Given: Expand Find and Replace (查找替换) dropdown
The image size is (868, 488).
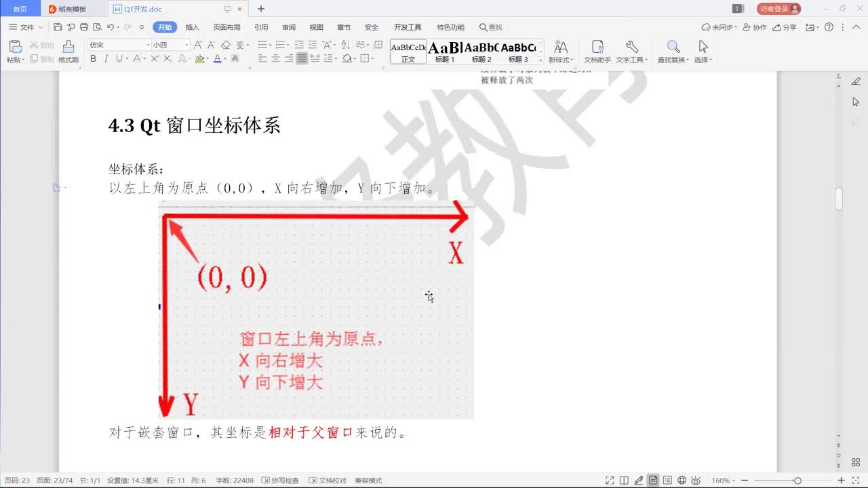Looking at the screenshot, I should coord(688,60).
